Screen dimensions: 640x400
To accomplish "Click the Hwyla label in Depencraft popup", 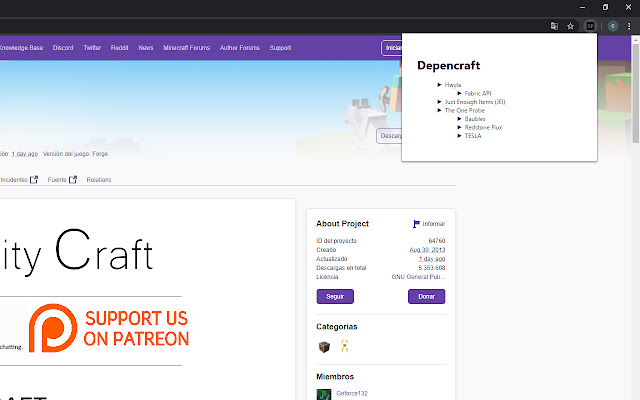I will coord(453,85).
